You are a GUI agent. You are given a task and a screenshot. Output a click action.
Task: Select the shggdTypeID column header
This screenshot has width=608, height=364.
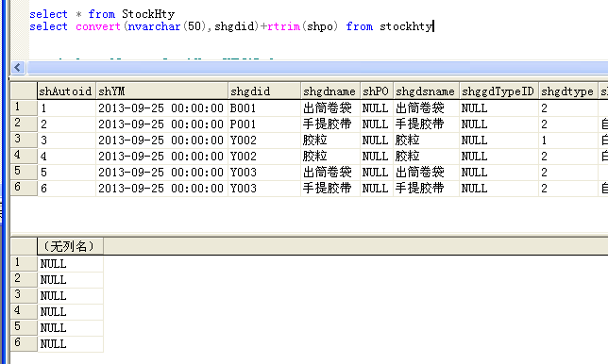(498, 91)
